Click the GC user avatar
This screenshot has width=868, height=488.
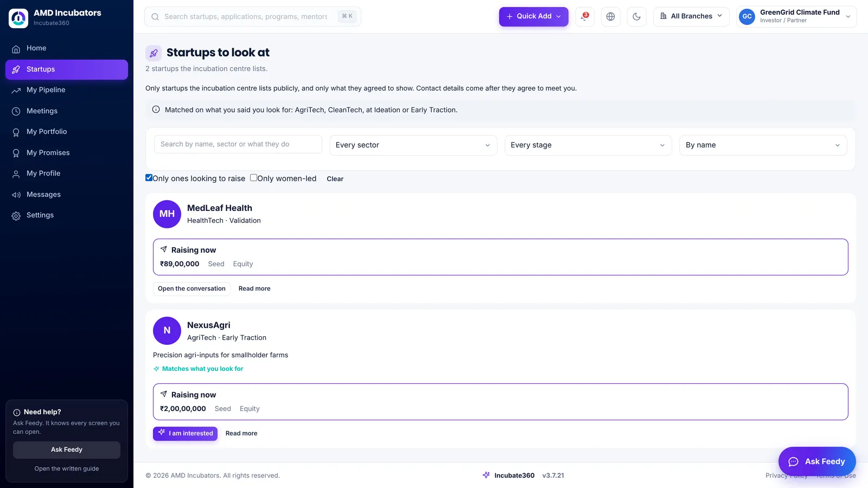pyautogui.click(x=747, y=16)
